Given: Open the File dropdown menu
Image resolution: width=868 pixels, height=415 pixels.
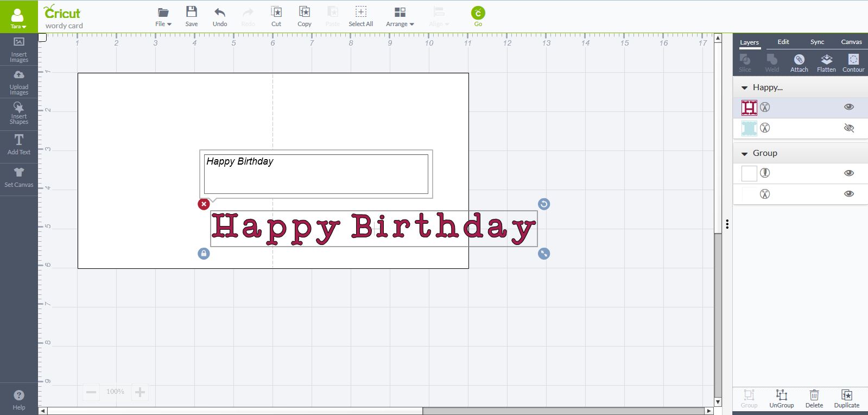Looking at the screenshot, I should coord(163,16).
